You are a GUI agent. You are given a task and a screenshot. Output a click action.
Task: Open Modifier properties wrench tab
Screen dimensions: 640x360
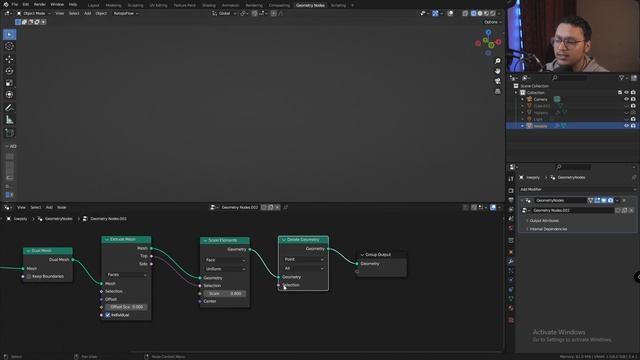tap(511, 261)
